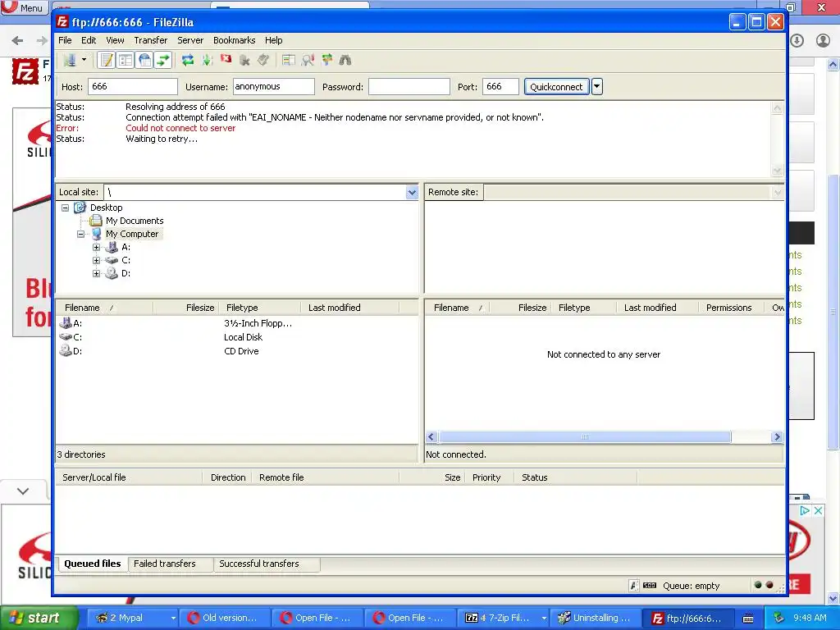
Task: Toggle transfer queue display
Action: tap(163, 60)
